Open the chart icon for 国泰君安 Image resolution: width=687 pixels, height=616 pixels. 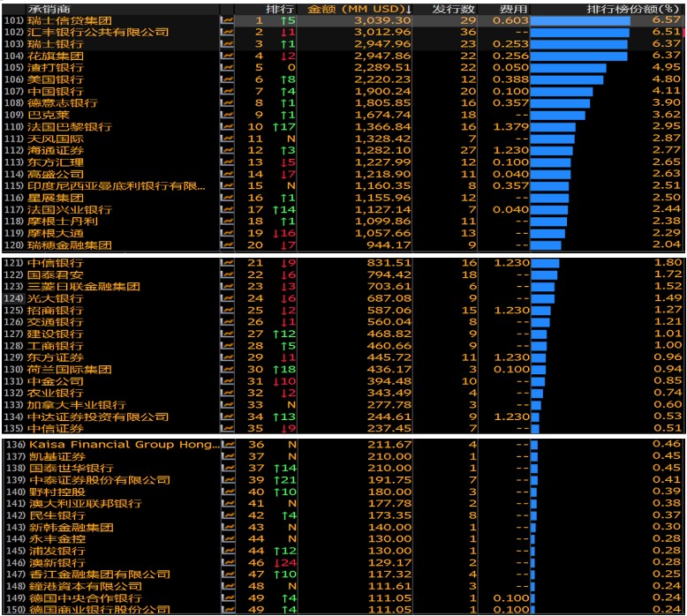(x=227, y=274)
